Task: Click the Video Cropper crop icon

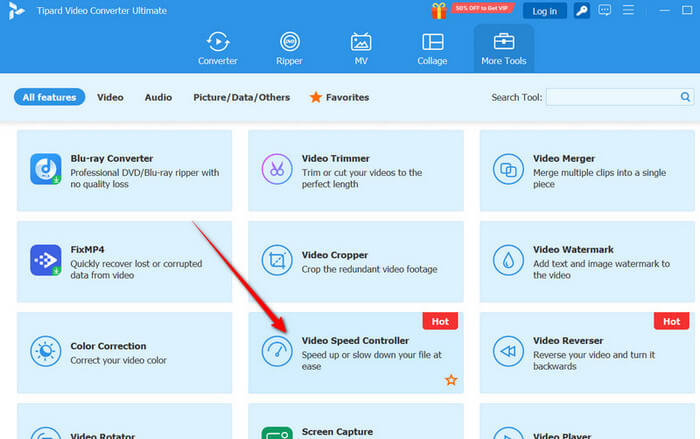Action: [277, 260]
